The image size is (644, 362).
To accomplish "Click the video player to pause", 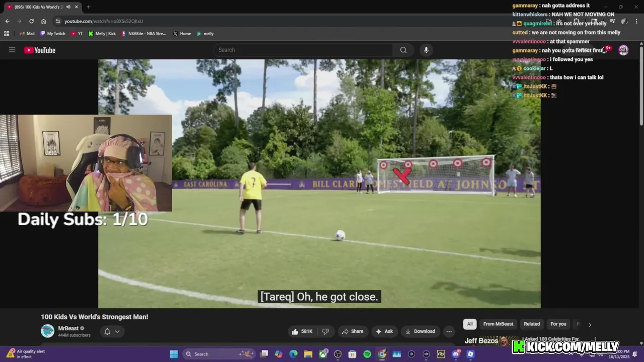I will tap(319, 184).
